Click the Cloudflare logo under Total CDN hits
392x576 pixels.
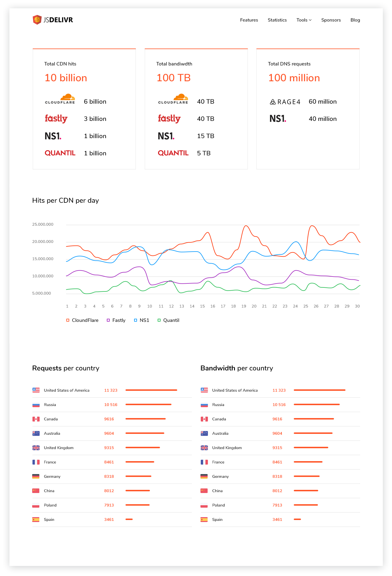(x=60, y=99)
